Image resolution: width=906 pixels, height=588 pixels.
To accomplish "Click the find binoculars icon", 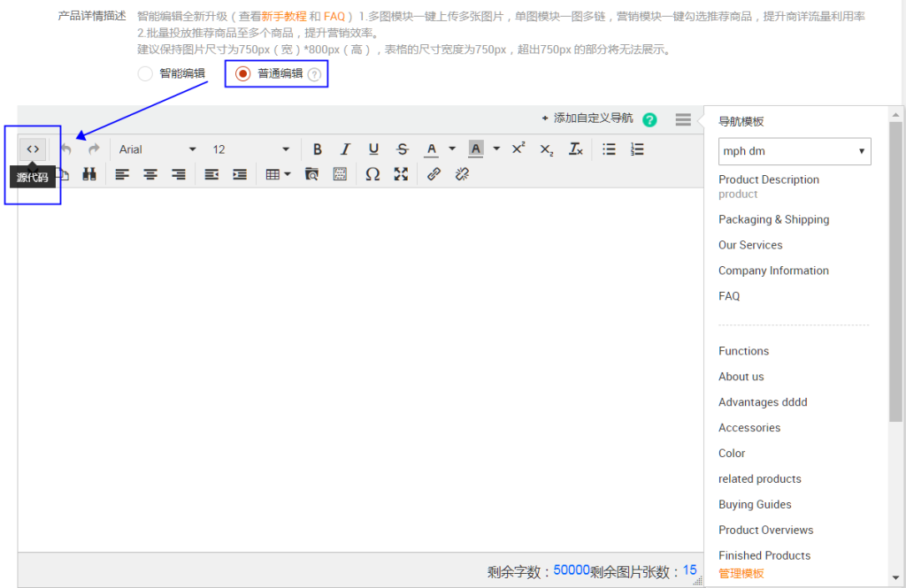I will [89, 175].
